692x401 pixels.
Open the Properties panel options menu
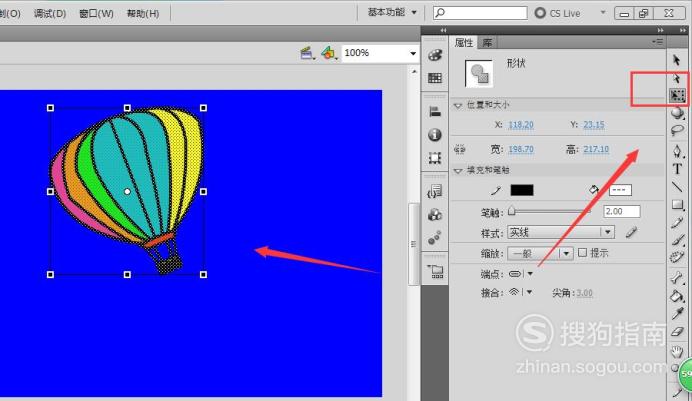(x=658, y=42)
